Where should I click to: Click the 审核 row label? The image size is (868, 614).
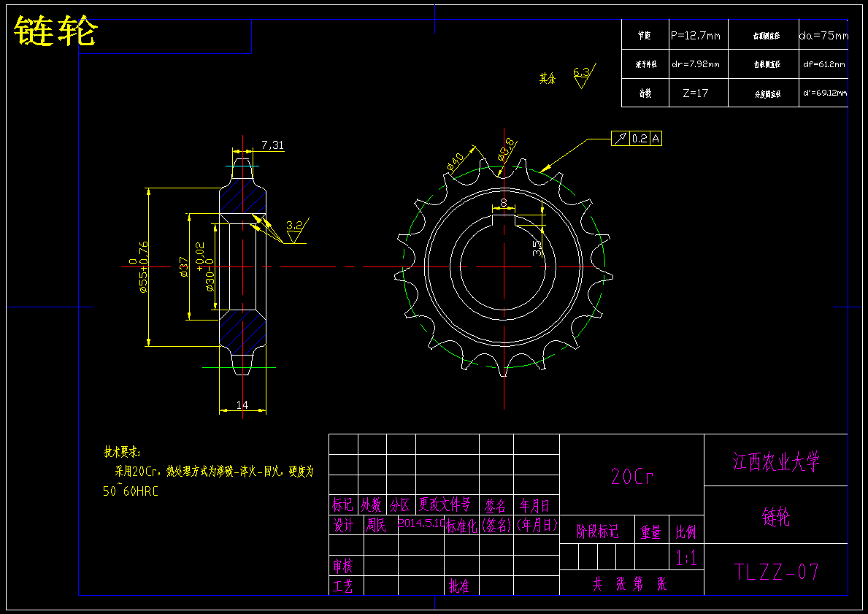point(342,566)
